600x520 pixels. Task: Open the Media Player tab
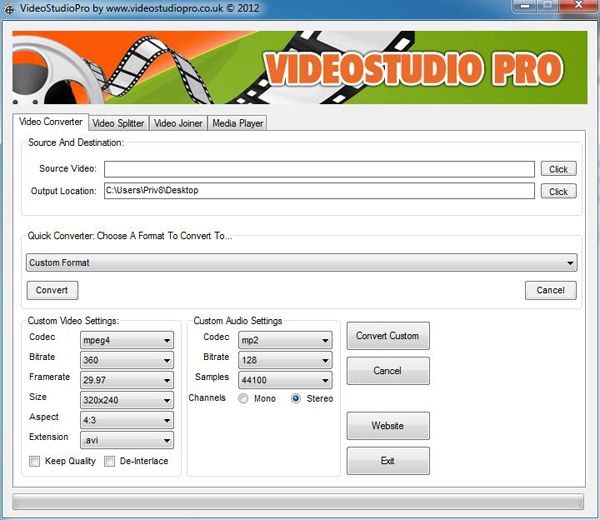point(237,123)
